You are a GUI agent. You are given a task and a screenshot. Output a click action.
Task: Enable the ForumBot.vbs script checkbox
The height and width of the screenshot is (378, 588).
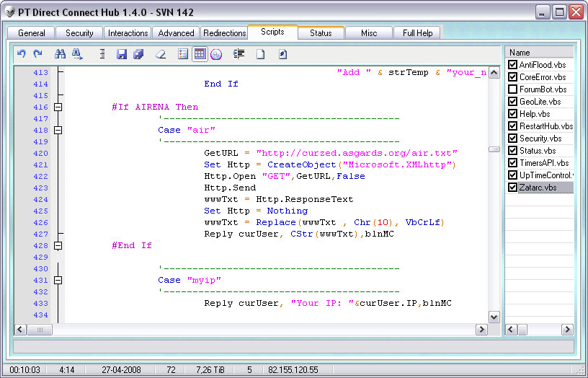[512, 89]
